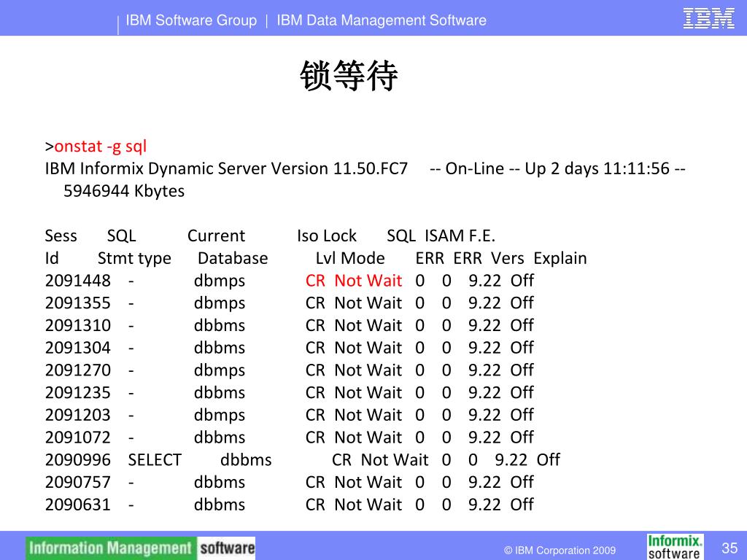Click the 'Current' column header
This screenshot has width=747, height=560.
(216, 236)
